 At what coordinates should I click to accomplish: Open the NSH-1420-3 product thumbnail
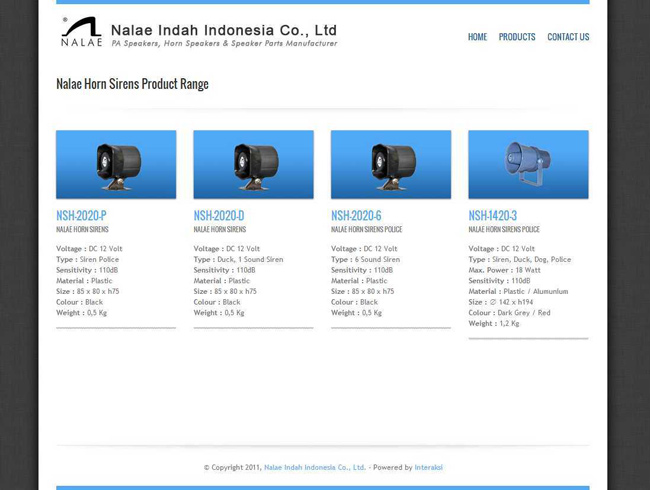click(528, 165)
